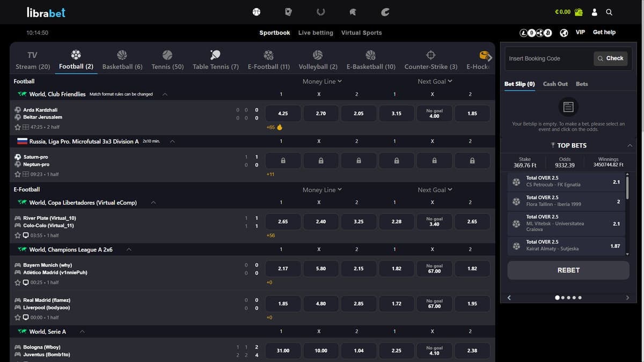Collapse the Copa Libertadores (Virtual eComp) league
Image resolution: width=644 pixels, height=362 pixels.
(153, 203)
